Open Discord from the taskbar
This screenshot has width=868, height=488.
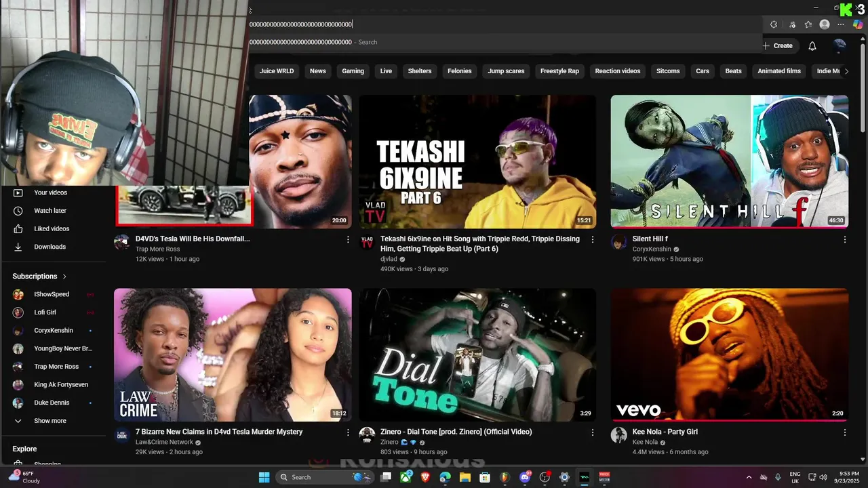click(x=524, y=477)
